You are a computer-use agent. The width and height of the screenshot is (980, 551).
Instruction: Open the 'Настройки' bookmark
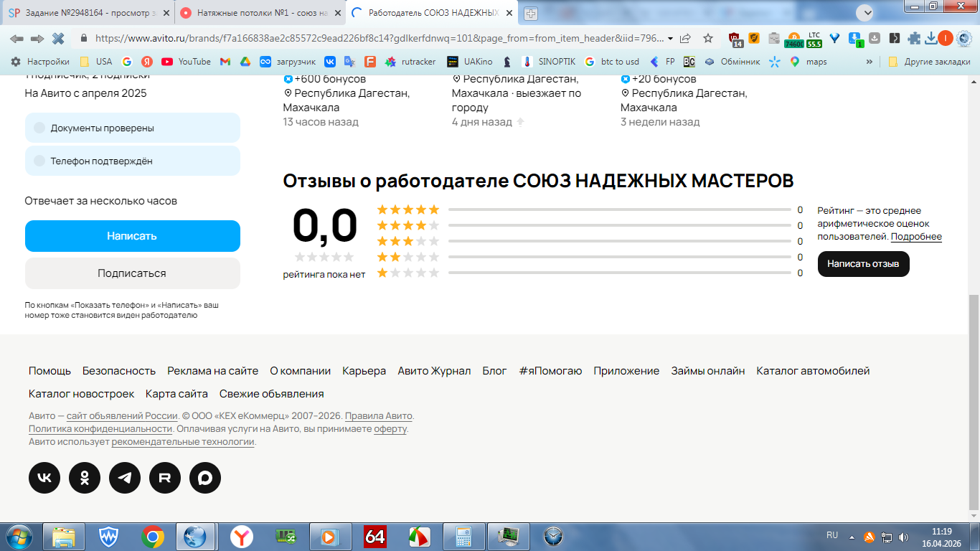pyautogui.click(x=40, y=62)
